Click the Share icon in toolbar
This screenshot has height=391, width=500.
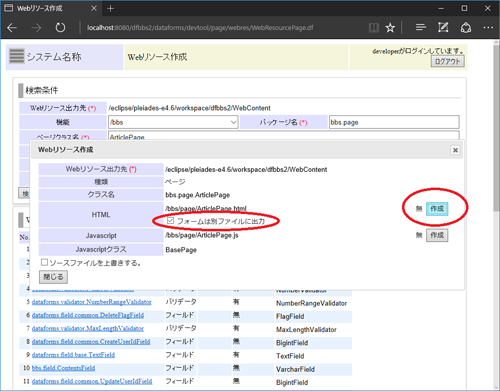click(466, 28)
